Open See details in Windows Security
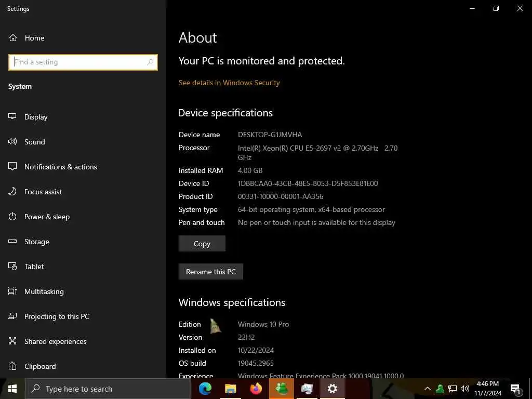532x399 pixels. (x=229, y=83)
